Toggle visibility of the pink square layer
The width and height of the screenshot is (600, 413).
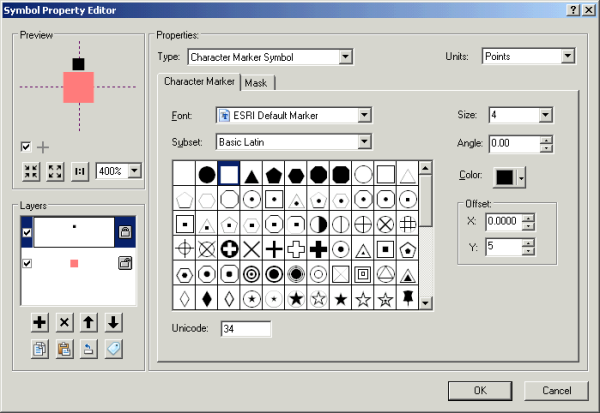(27, 263)
